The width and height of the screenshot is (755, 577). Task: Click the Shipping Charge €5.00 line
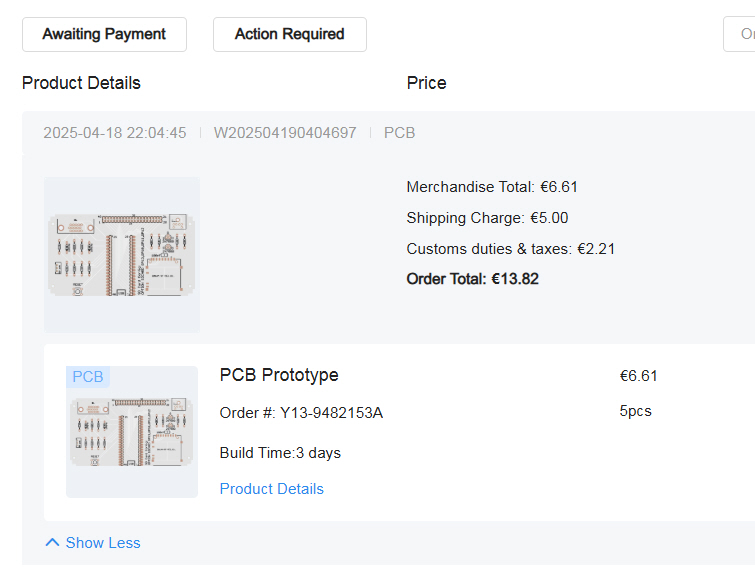(487, 218)
